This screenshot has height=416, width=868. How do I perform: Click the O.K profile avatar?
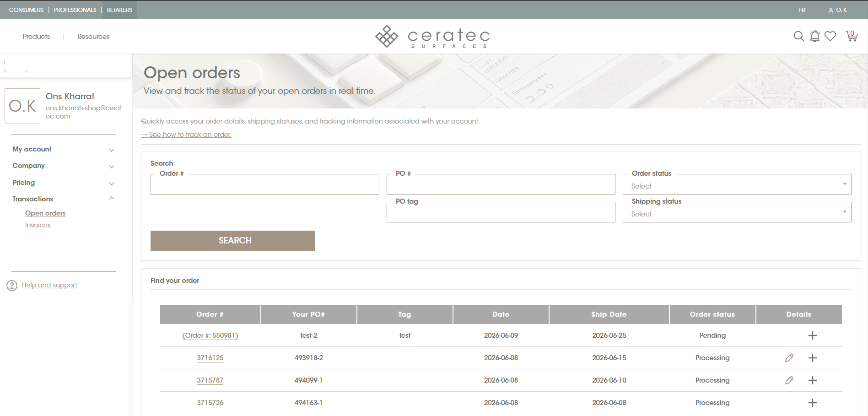[x=22, y=106]
